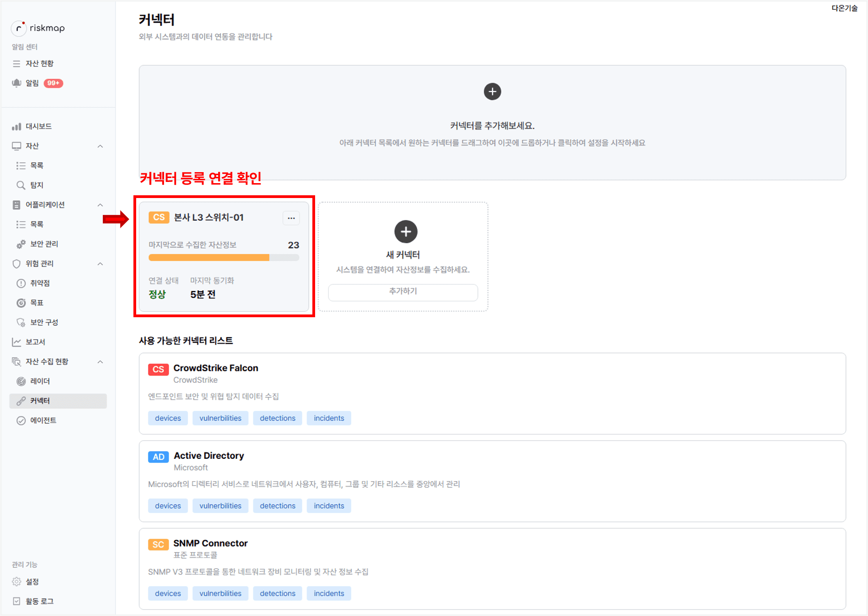Image resolution: width=868 pixels, height=616 pixels.
Task: Click the vulnerbilities tag under SNMP Connector
Action: pyautogui.click(x=220, y=593)
